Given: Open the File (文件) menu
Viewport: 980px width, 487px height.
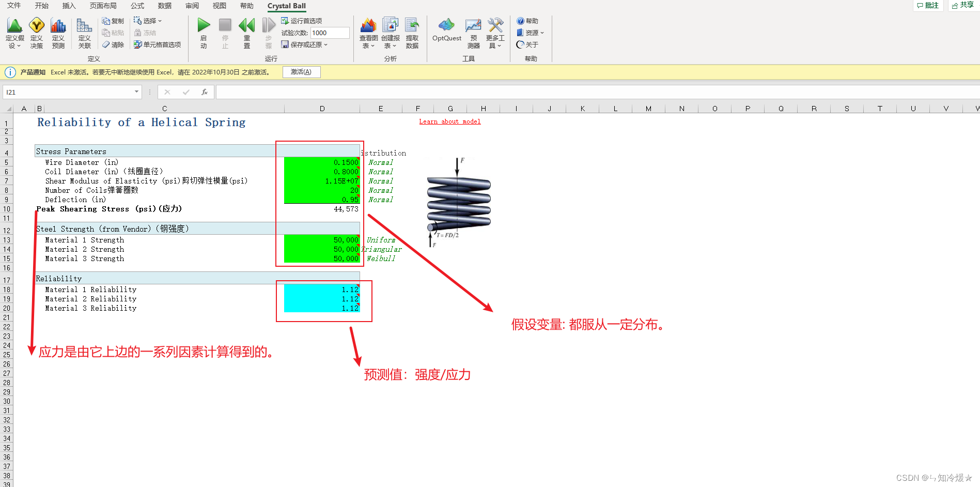Looking at the screenshot, I should pyautogui.click(x=14, y=6).
